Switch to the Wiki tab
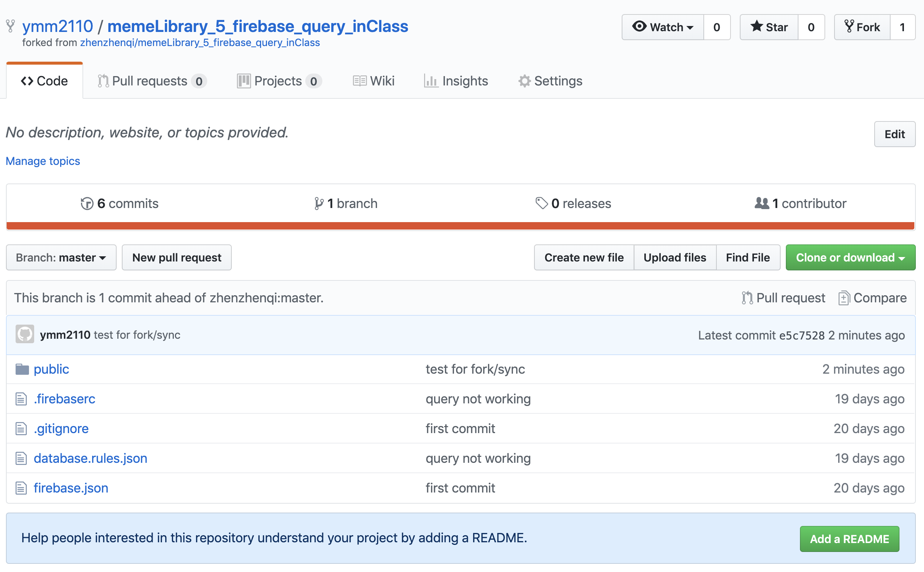Screen dimensions: 924x572 click(x=374, y=81)
